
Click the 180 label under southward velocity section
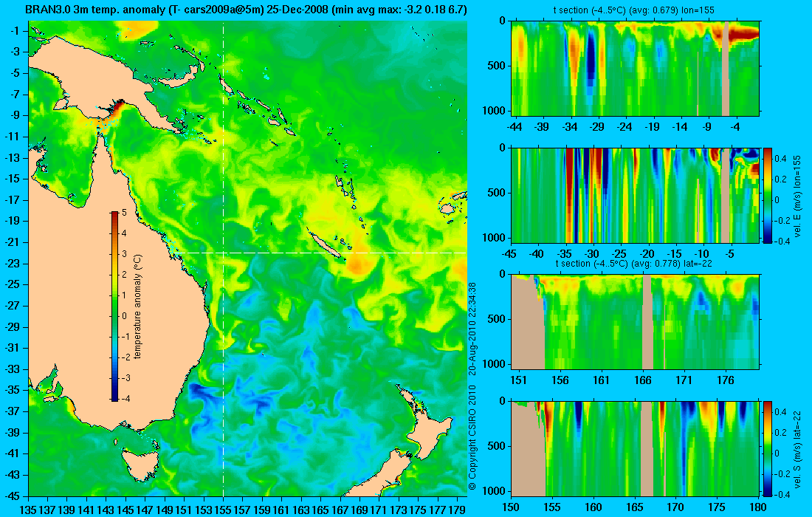758,507
